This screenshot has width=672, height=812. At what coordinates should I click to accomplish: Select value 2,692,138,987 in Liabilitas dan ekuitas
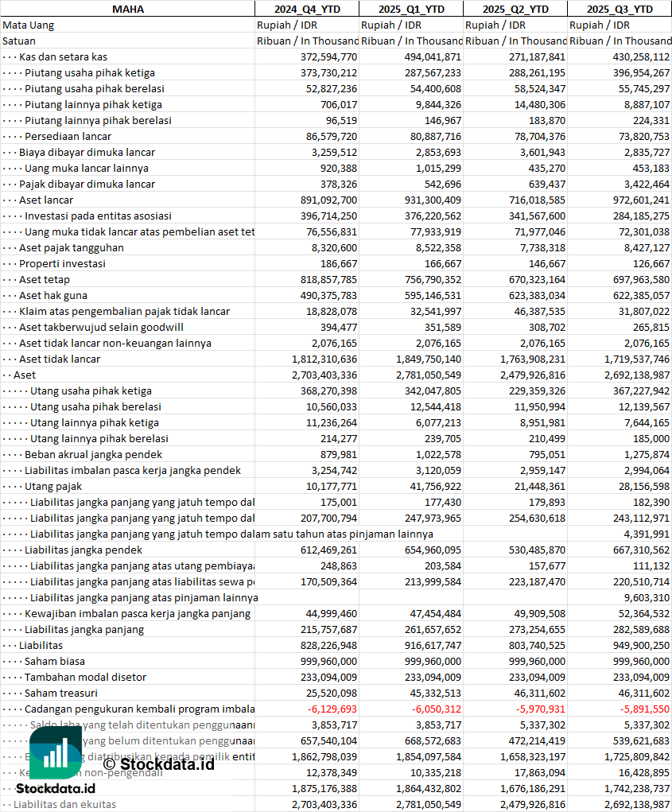[637, 805]
